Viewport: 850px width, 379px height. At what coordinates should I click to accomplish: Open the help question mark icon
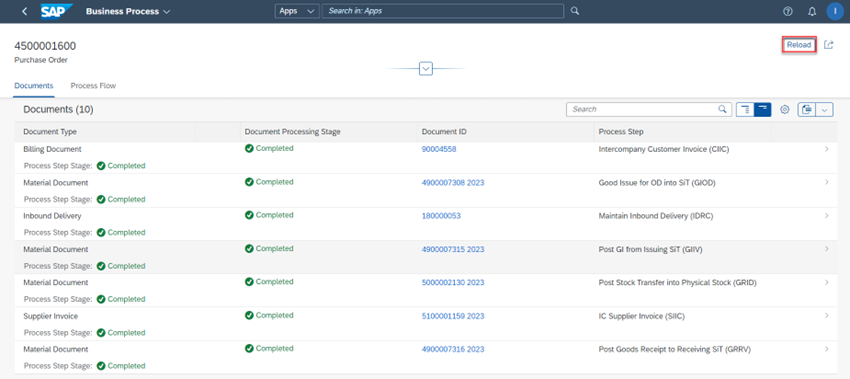[x=788, y=11]
